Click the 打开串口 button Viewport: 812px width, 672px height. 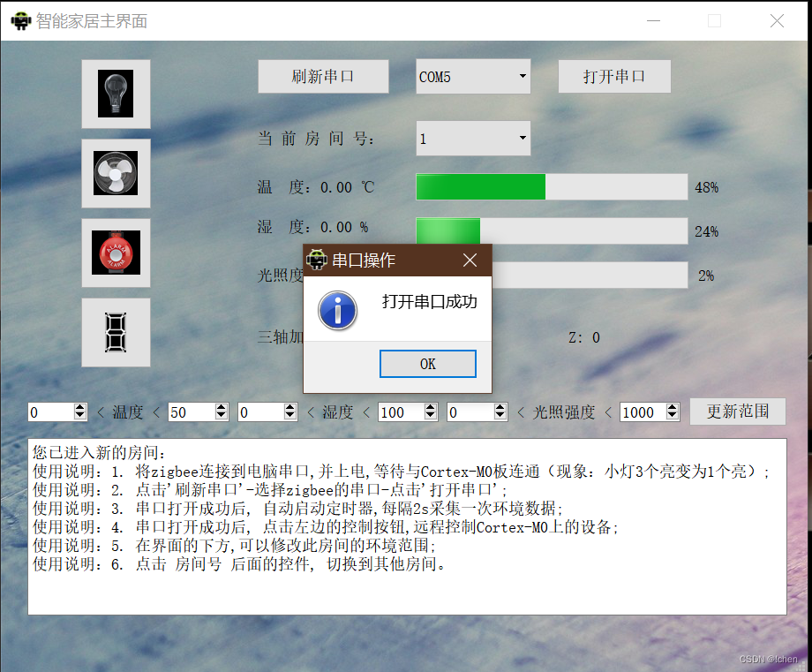(x=614, y=77)
